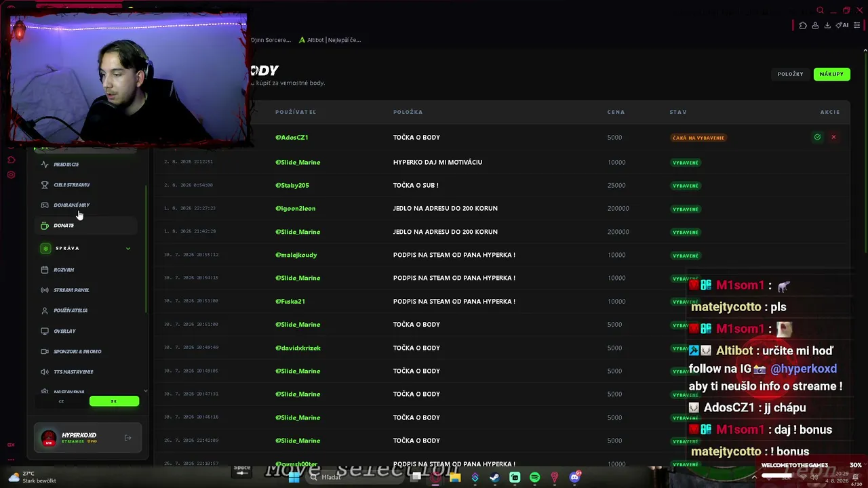Screen dimensions: 868x488
Task: Switch to the Altibot browser tab
Action: 330,40
